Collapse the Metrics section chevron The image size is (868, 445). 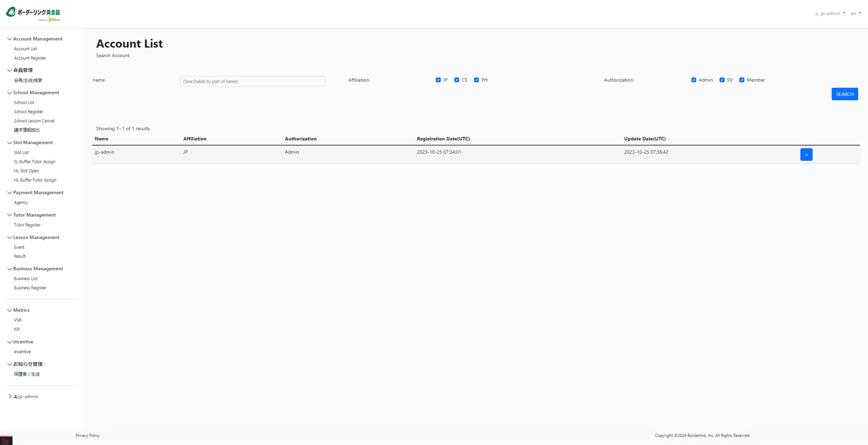pyautogui.click(x=10, y=310)
